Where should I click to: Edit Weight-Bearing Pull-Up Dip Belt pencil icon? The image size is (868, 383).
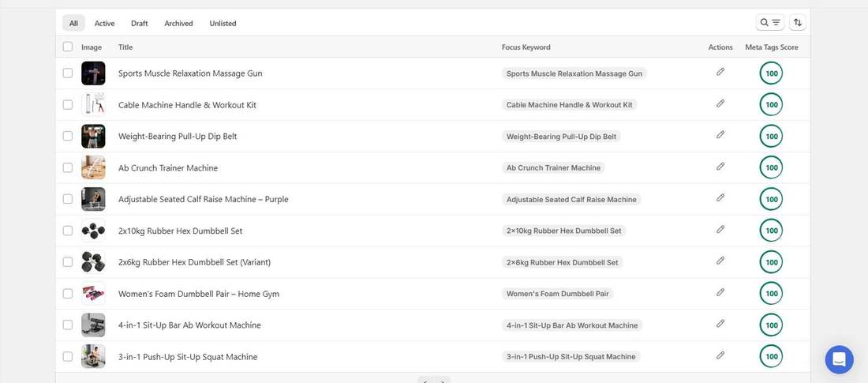click(720, 135)
